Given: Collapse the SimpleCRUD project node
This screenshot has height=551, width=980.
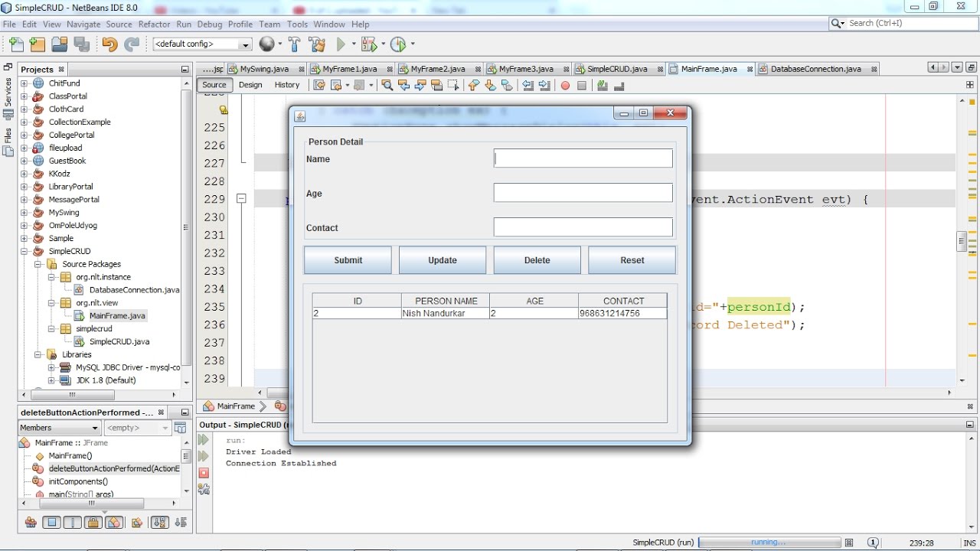Looking at the screenshot, I should pos(24,251).
